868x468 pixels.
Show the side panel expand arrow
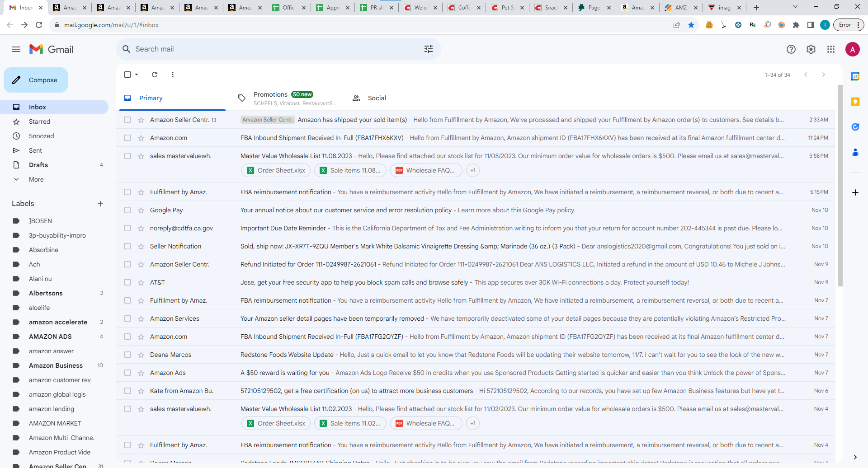(x=855, y=457)
